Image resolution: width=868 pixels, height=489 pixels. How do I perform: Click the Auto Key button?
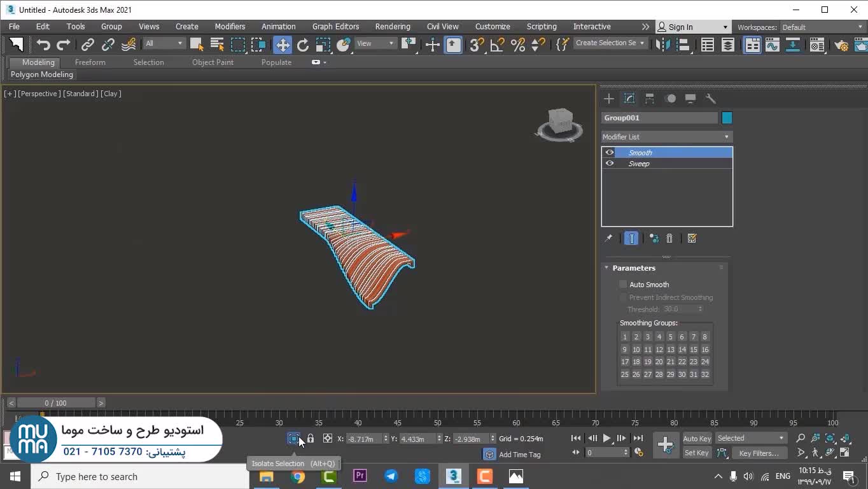tap(696, 438)
